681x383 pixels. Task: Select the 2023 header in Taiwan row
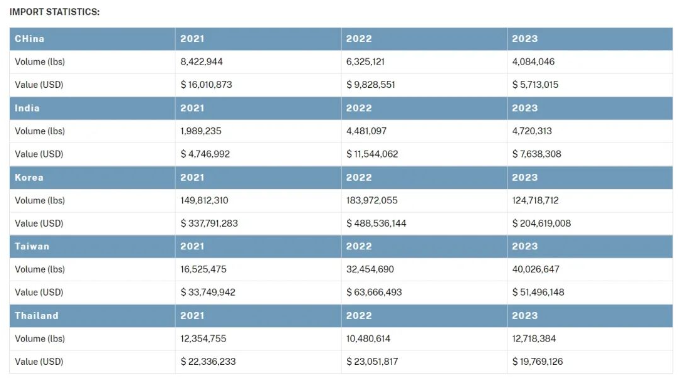525,246
